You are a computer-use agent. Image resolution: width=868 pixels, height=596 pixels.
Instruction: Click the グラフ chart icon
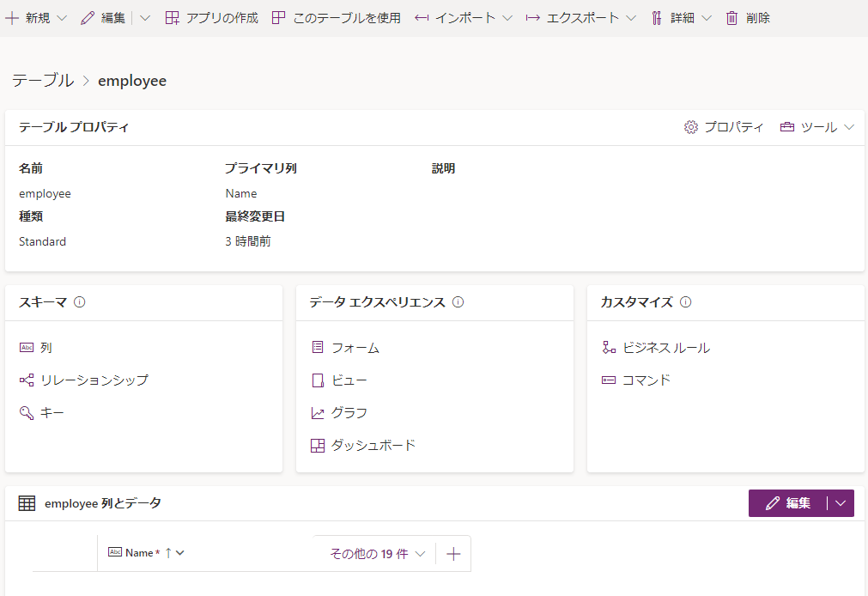pos(318,413)
